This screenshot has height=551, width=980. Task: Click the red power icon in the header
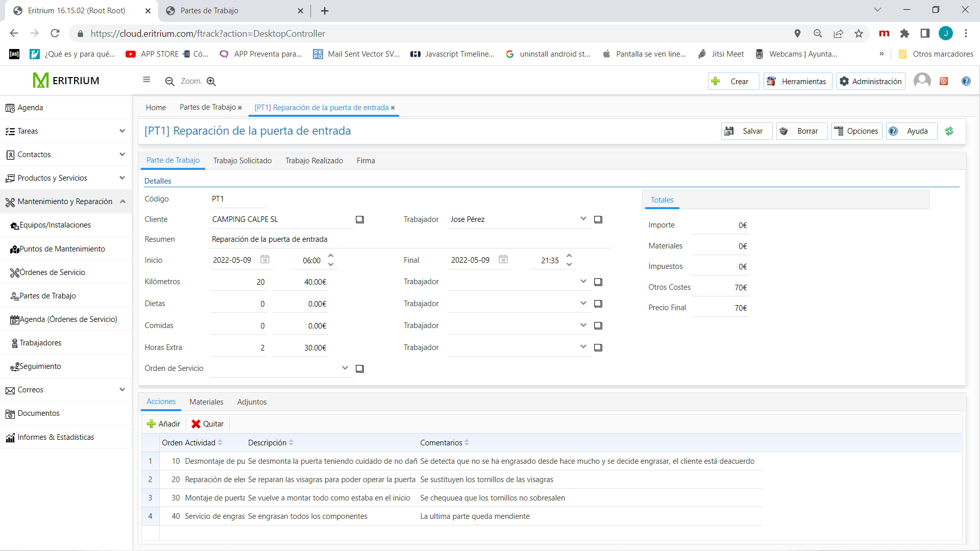click(944, 81)
